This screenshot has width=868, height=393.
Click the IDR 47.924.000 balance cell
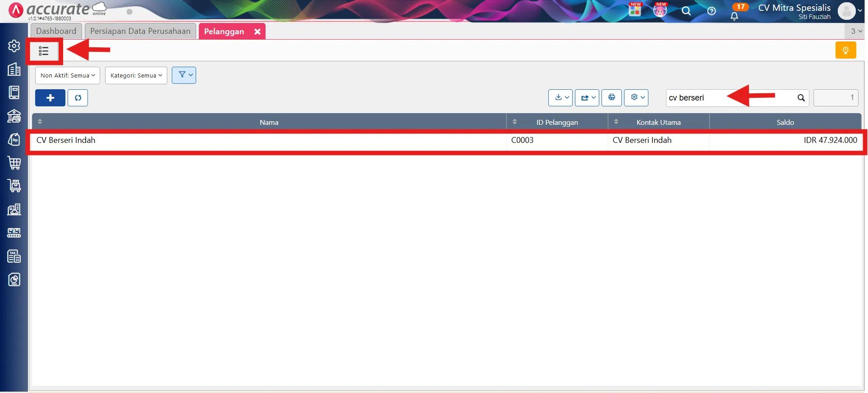tap(785, 140)
